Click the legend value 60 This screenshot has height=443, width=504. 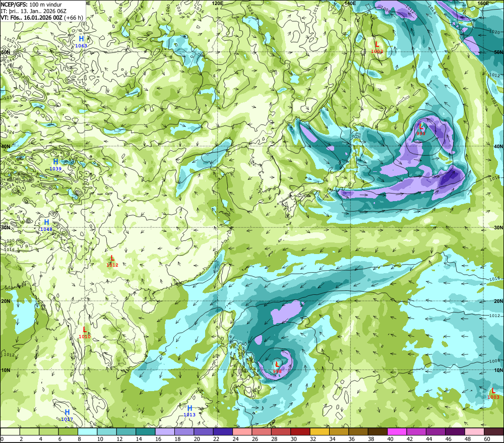487,439
